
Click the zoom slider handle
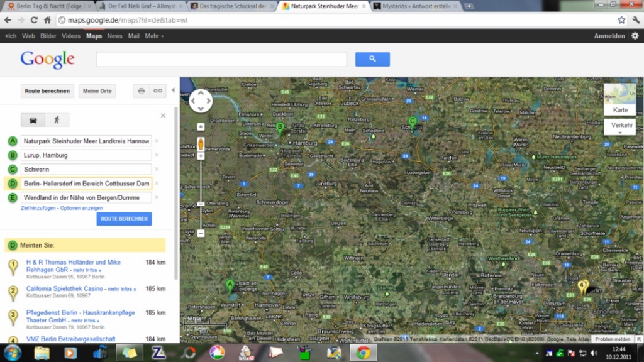coord(201,204)
